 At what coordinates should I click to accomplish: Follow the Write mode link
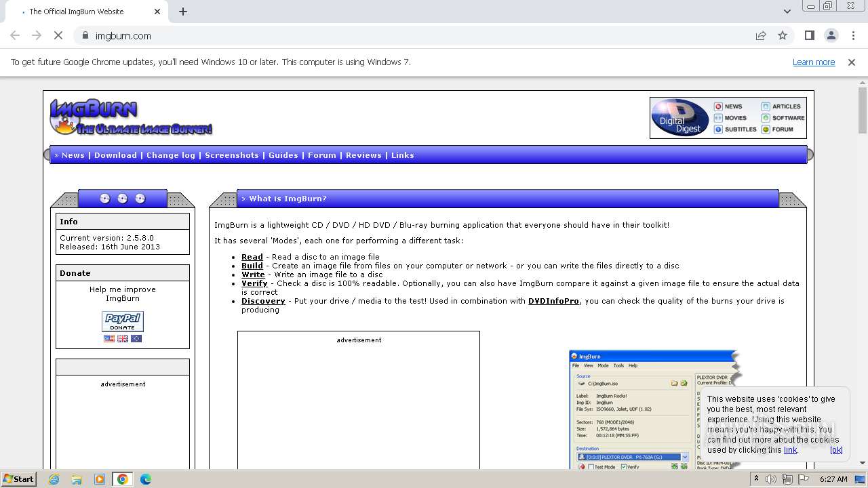(254, 274)
